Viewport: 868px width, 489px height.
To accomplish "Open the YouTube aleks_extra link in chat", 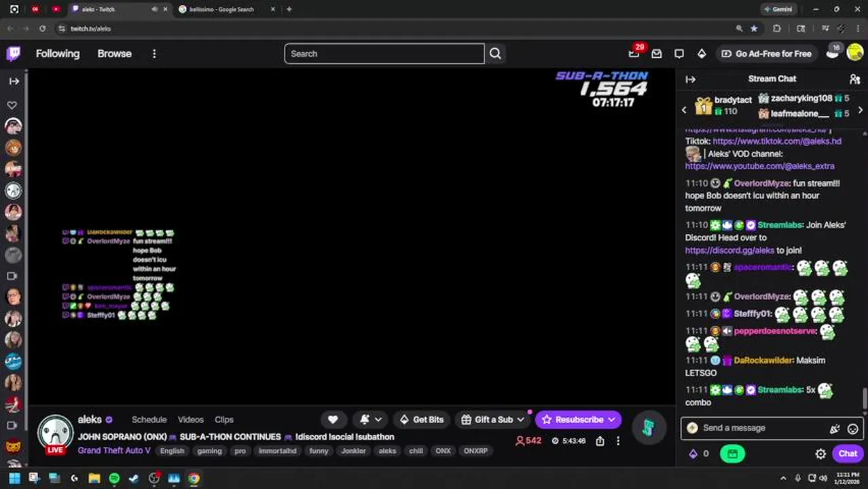I will [760, 166].
